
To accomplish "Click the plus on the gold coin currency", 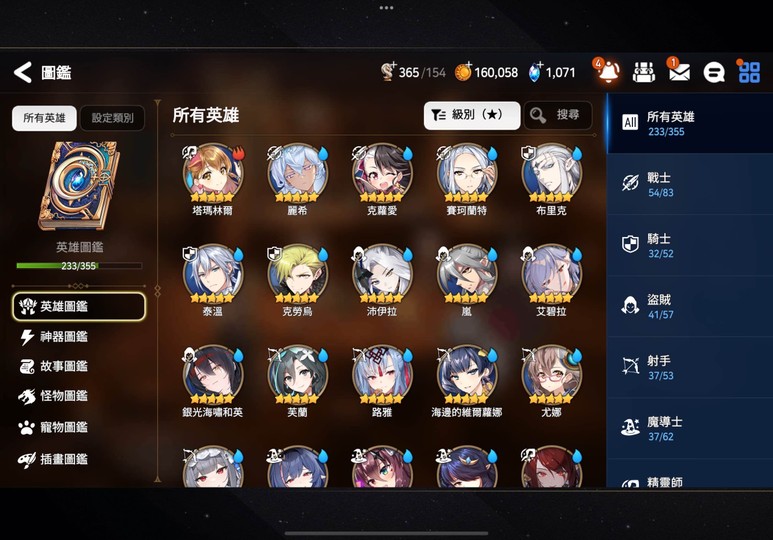I will click(x=469, y=64).
